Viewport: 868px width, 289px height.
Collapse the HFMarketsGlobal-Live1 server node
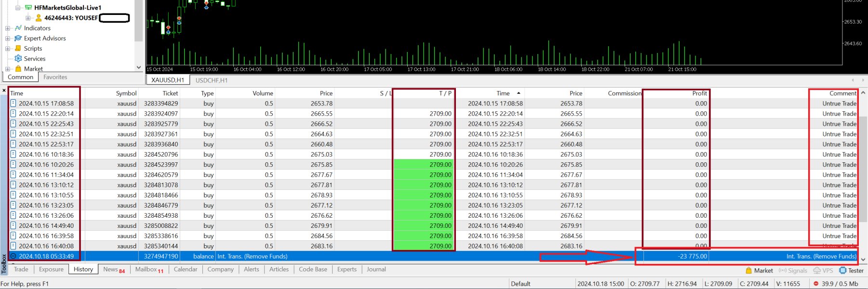(18, 8)
